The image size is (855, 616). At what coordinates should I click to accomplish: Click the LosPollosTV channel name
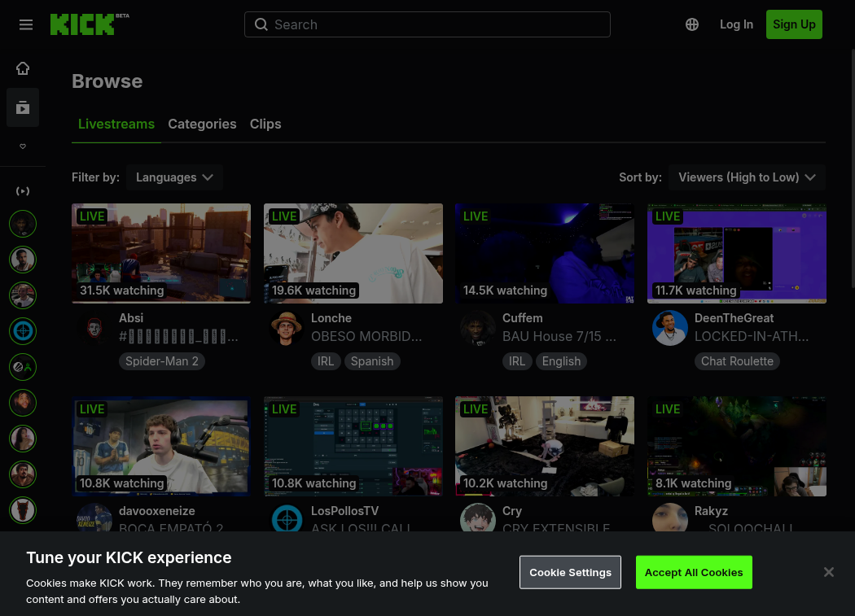pyautogui.click(x=344, y=511)
